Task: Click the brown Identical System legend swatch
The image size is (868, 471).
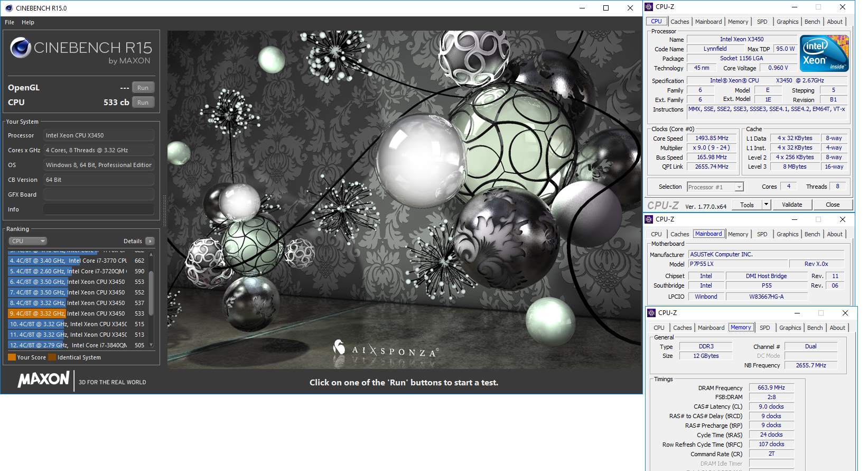Action: click(52, 357)
